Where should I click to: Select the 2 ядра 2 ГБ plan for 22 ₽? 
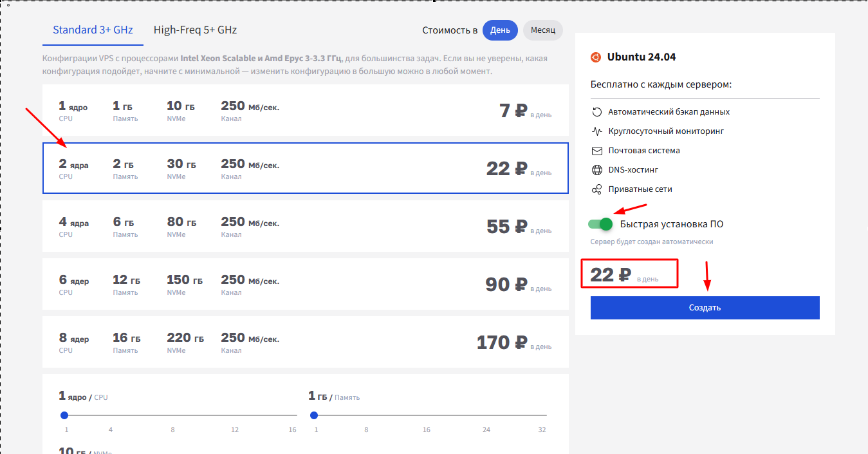(x=306, y=168)
